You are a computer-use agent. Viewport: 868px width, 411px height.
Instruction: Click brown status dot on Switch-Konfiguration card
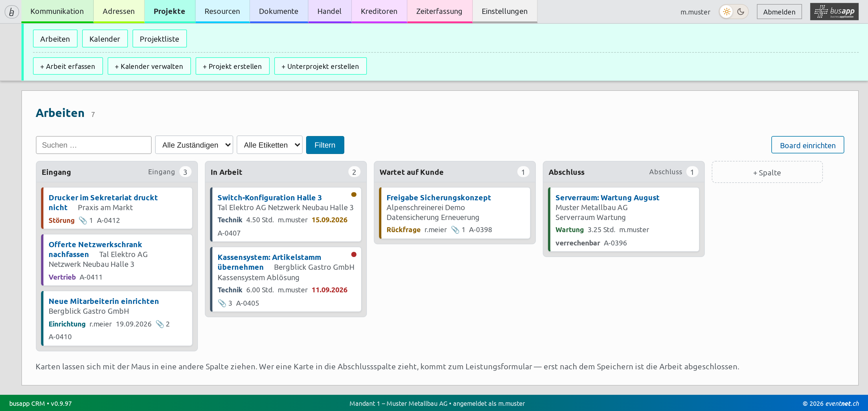(x=354, y=195)
